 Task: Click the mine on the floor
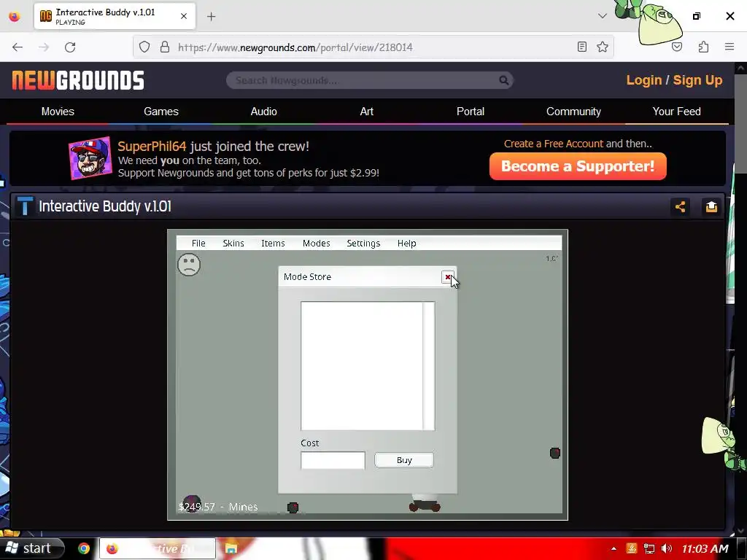(293, 507)
